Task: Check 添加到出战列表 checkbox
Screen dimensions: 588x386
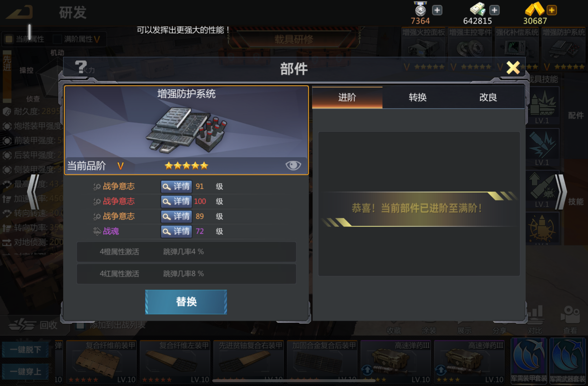Action: 80,325
